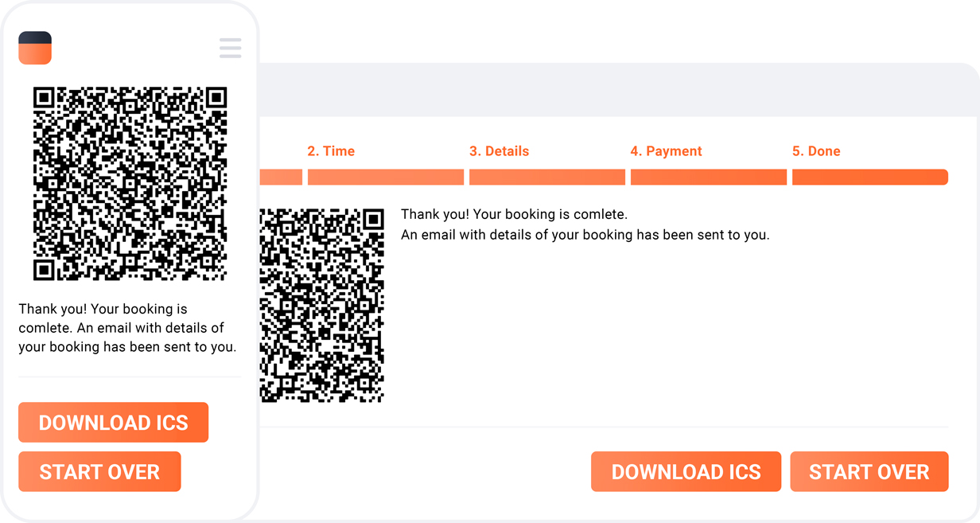This screenshot has width=980, height=523.
Task: Click the mobile booking complete thank-you text
Action: pos(127,328)
